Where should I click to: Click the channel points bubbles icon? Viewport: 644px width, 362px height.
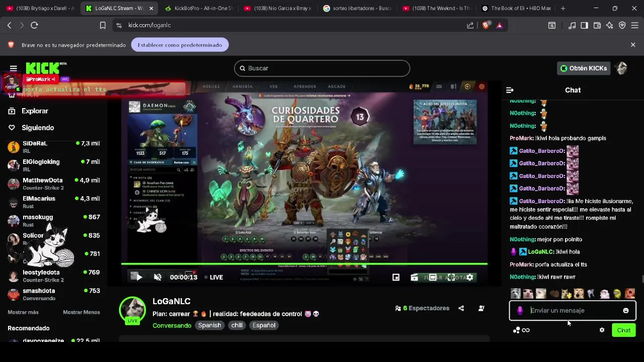pyautogui.click(x=517, y=330)
